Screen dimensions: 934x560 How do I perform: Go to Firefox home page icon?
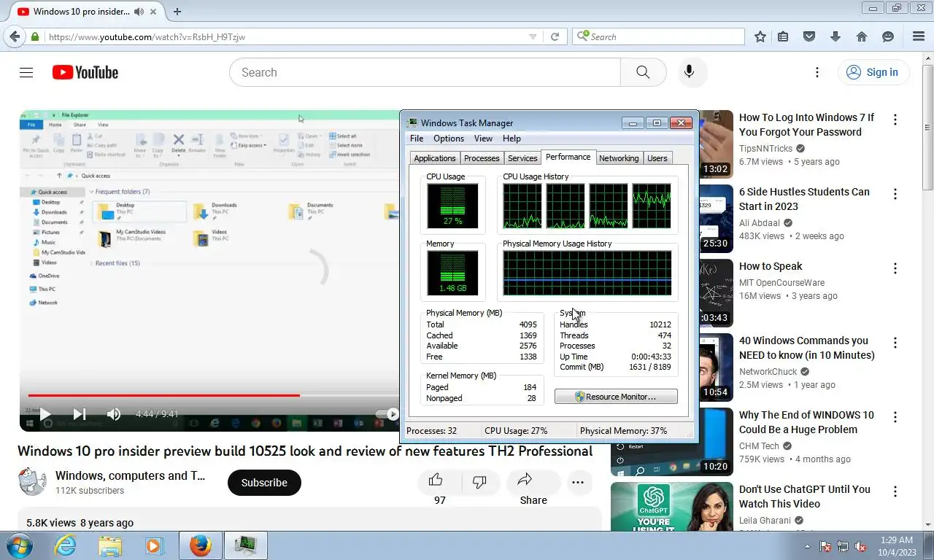point(862,36)
